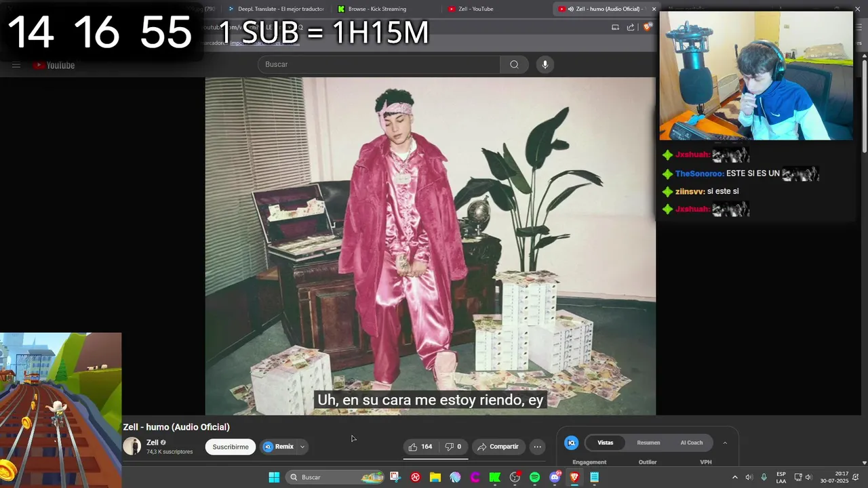Click the cast/media icon in address bar
The width and height of the screenshot is (868, 488).
click(615, 27)
